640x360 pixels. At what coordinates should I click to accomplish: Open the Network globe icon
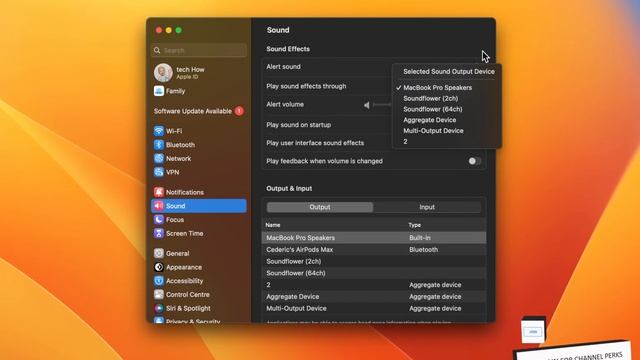point(159,158)
